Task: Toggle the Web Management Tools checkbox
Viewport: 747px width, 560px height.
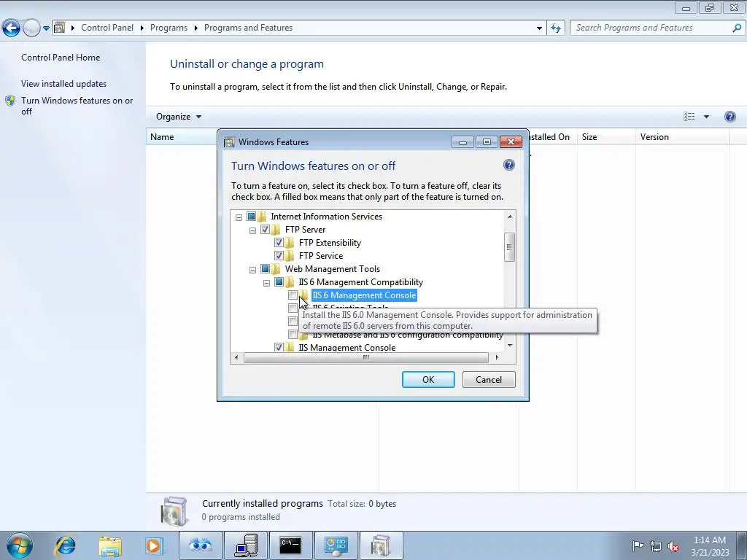Action: pos(265,269)
